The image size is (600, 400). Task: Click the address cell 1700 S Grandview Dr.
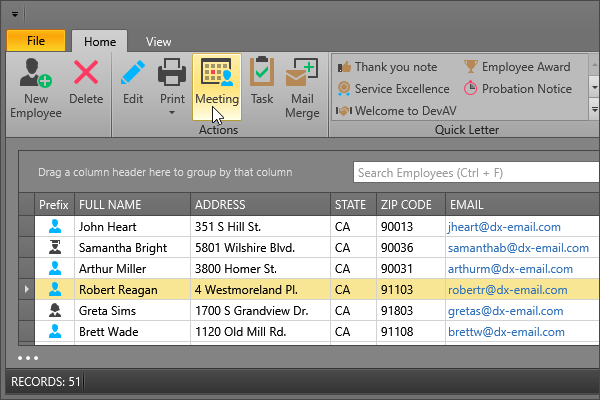[x=260, y=311]
